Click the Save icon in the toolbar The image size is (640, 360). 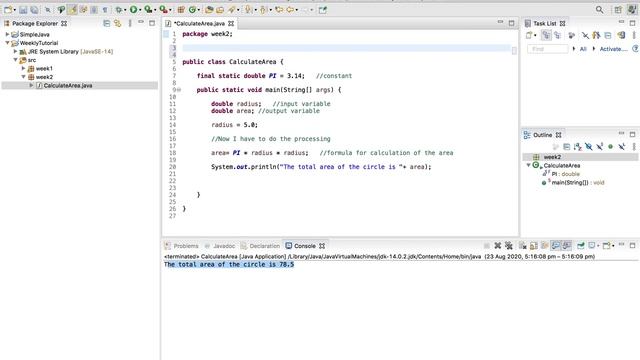click(x=23, y=10)
